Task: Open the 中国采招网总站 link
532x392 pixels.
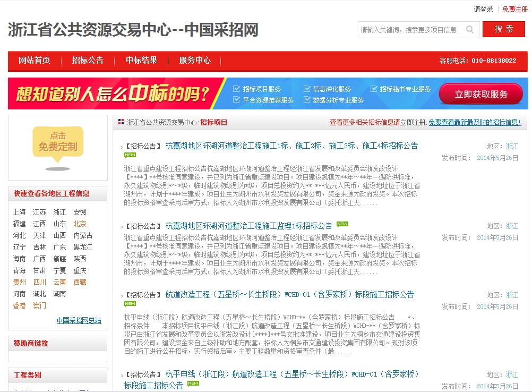Action: (x=79, y=320)
